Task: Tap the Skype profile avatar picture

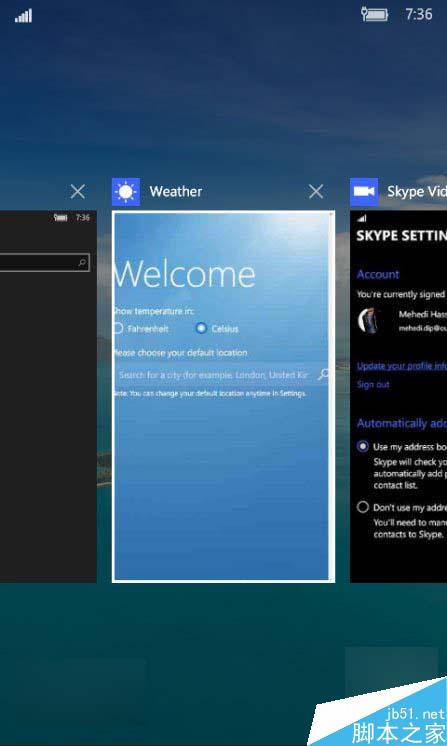Action: click(369, 319)
